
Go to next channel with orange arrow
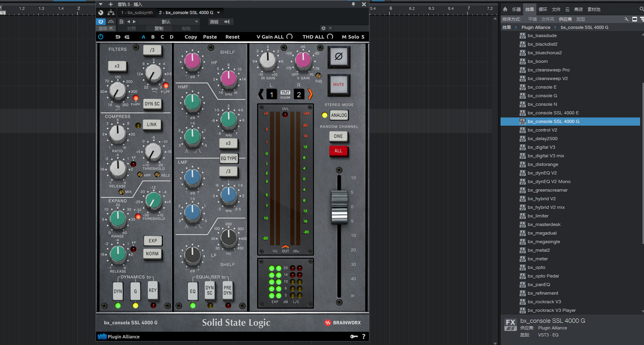(x=310, y=94)
